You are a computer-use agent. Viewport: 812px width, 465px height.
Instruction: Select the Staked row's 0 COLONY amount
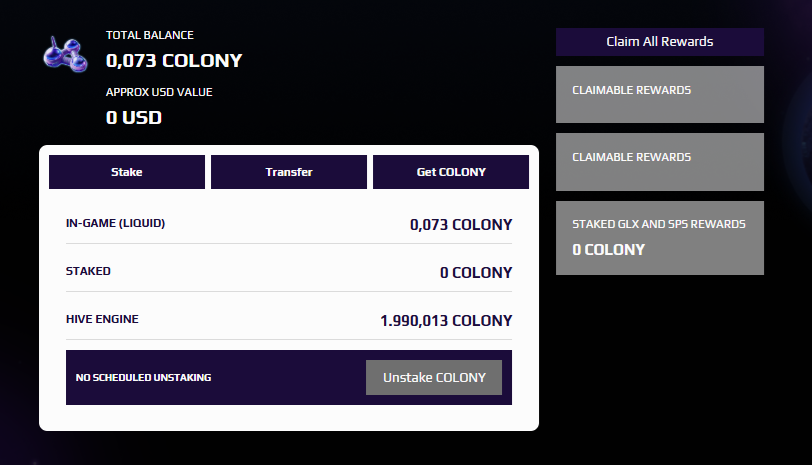pos(476,273)
